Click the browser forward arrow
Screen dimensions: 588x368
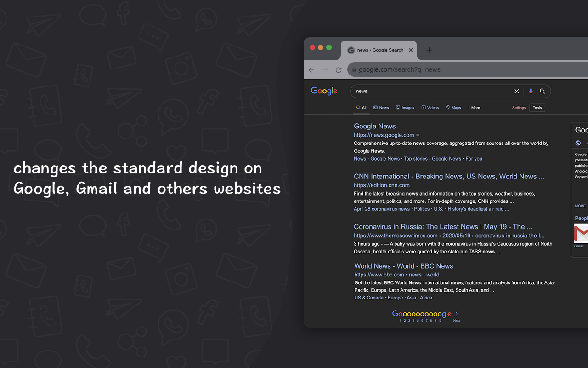pyautogui.click(x=325, y=70)
